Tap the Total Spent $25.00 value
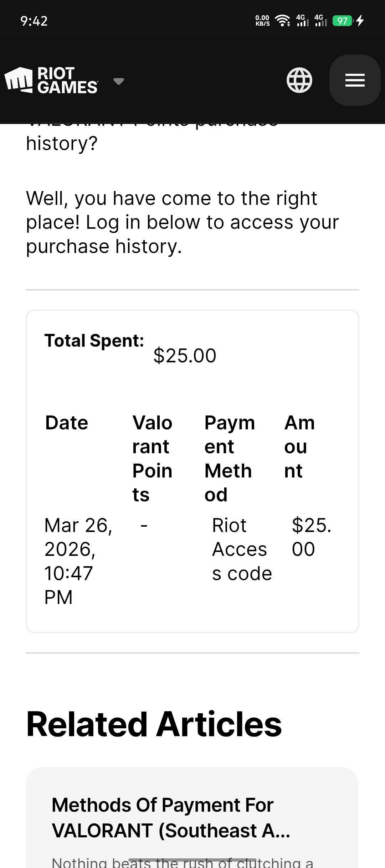 coord(185,356)
